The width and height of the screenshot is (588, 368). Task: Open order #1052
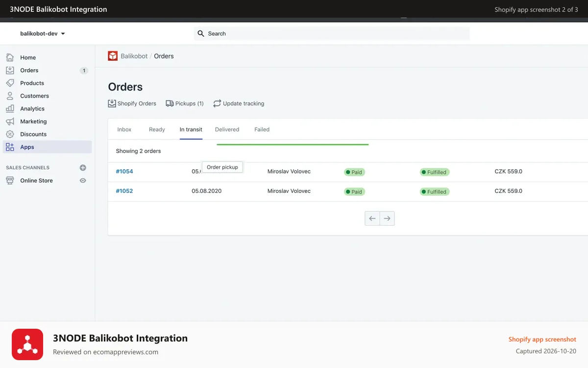(x=124, y=191)
